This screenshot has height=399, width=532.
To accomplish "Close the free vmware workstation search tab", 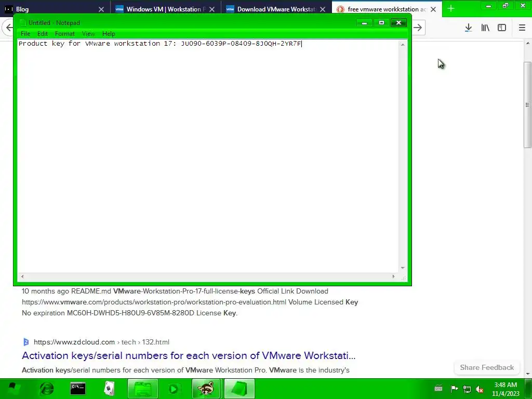I will [x=433, y=9].
